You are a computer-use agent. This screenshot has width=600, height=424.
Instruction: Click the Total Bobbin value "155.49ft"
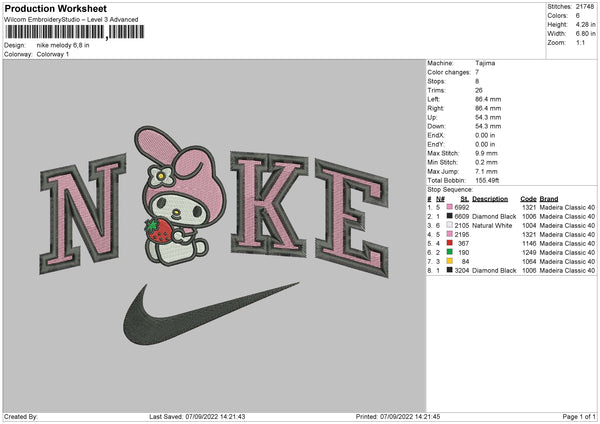pyautogui.click(x=487, y=180)
